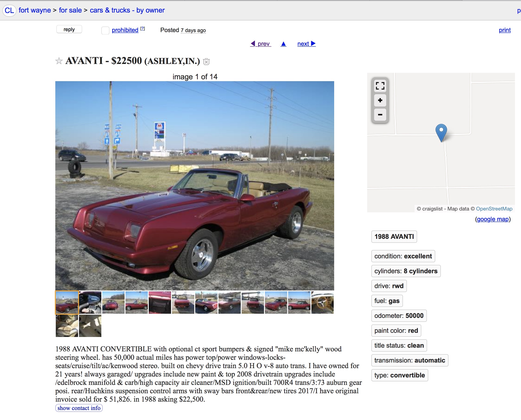Zoom in on the map
The width and height of the screenshot is (521, 420).
point(380,100)
